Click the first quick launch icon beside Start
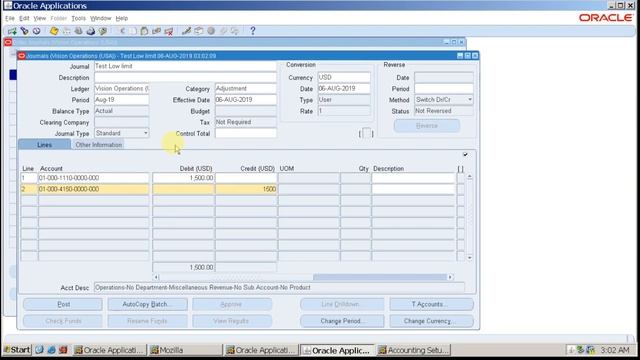 39,350
